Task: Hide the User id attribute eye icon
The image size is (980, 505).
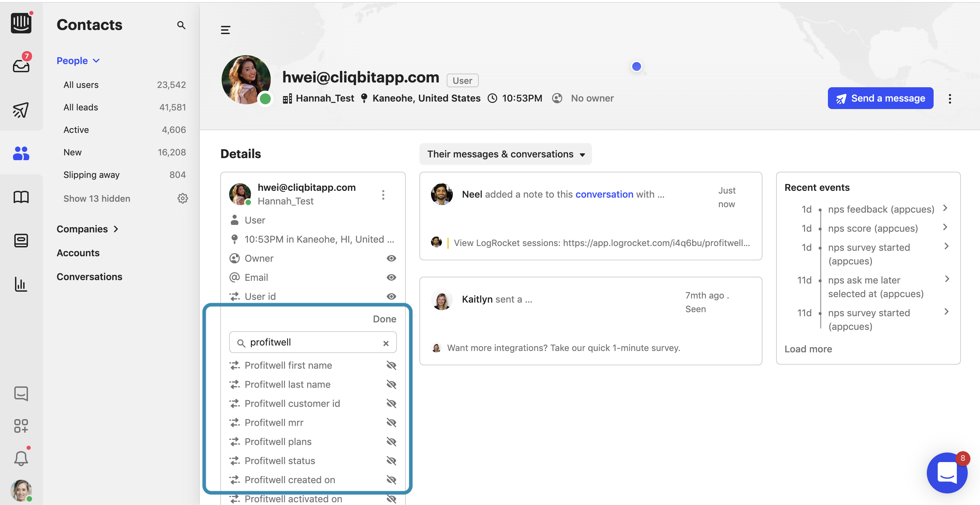Action: tap(391, 296)
